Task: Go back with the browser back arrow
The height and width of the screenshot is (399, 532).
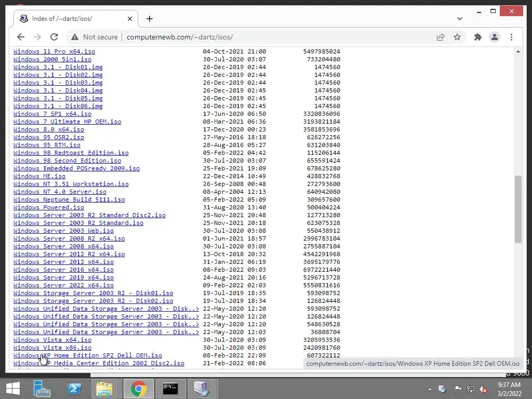Action: click(x=21, y=37)
